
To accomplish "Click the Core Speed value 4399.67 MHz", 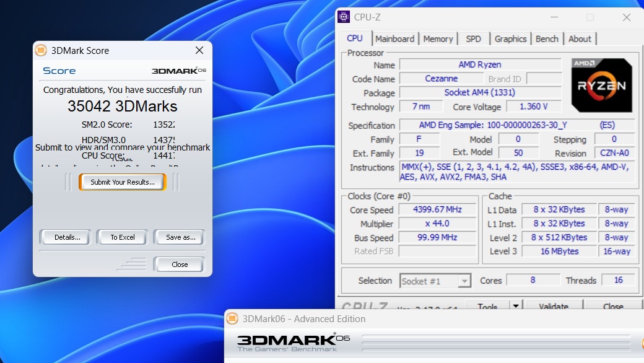I will (x=437, y=209).
